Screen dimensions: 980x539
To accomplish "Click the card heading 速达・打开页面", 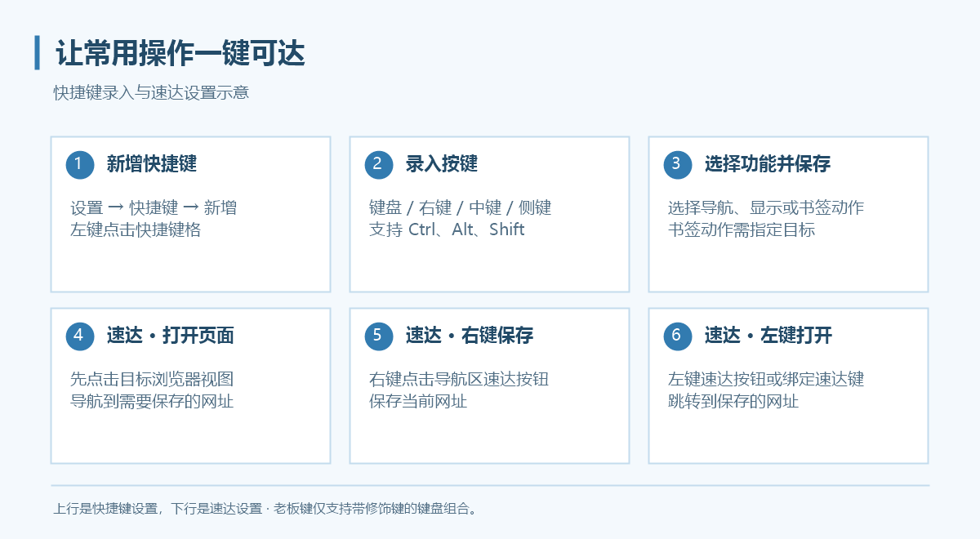I will click(x=171, y=336).
